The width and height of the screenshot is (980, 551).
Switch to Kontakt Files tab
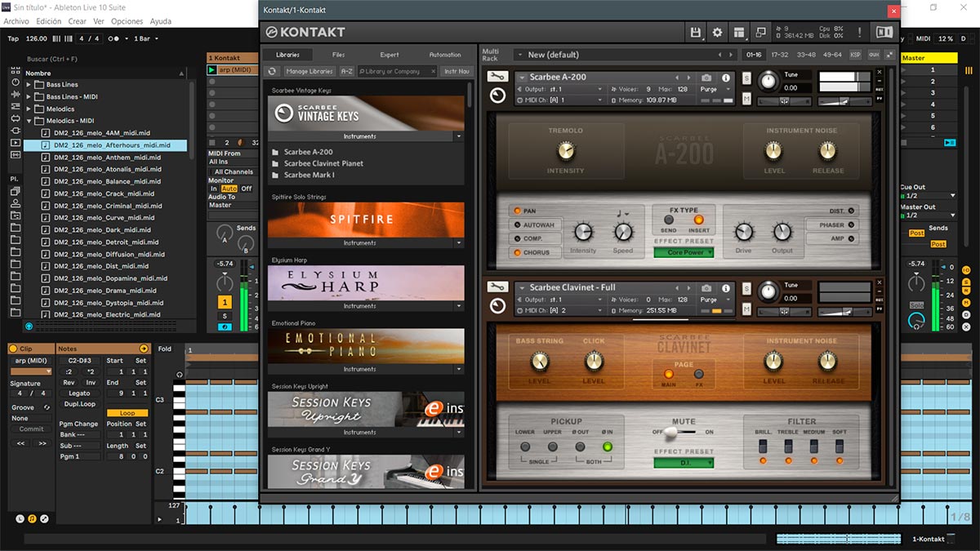click(x=338, y=55)
